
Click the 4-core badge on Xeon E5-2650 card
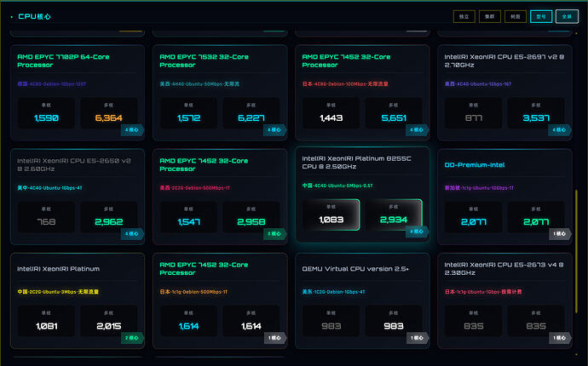(x=132, y=233)
